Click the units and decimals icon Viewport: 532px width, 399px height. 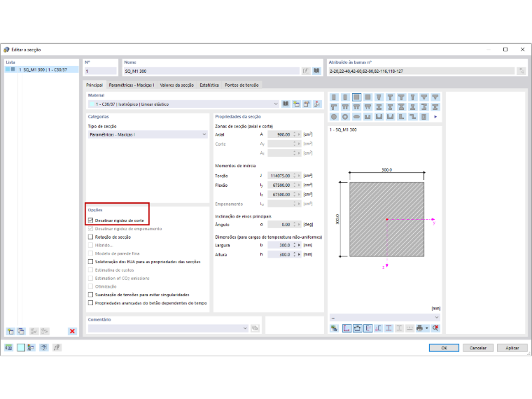[x=9, y=347]
